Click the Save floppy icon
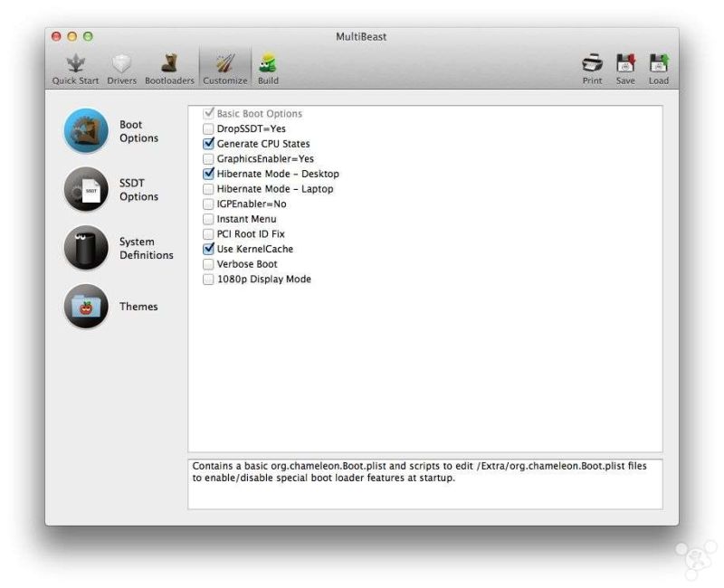Viewport: 724px width, 588px height. (625, 62)
